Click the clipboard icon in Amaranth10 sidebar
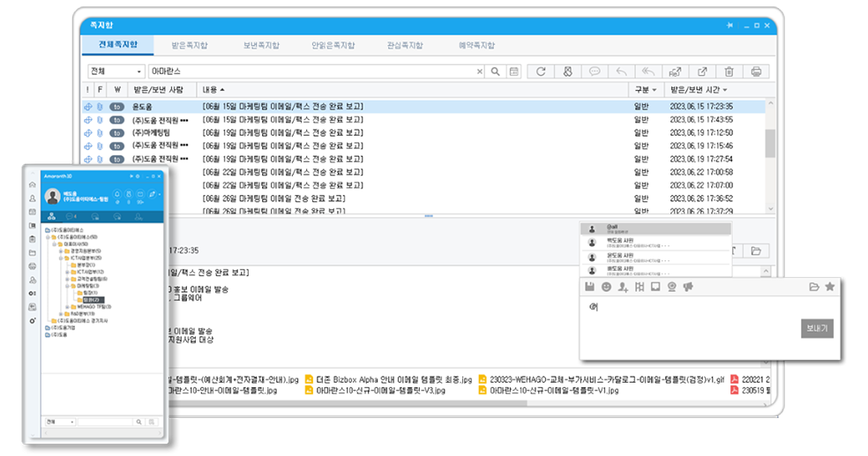The height and width of the screenshot is (456, 868). pos(32,239)
